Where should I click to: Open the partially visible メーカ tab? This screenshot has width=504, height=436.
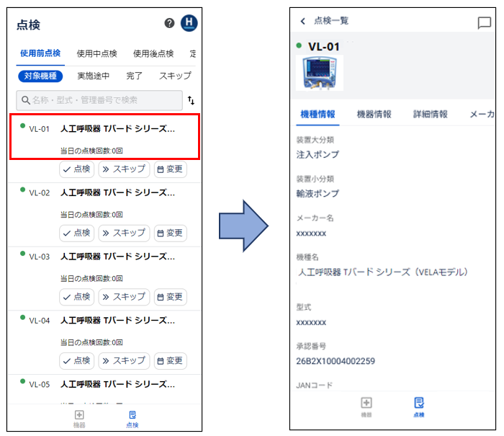click(482, 115)
